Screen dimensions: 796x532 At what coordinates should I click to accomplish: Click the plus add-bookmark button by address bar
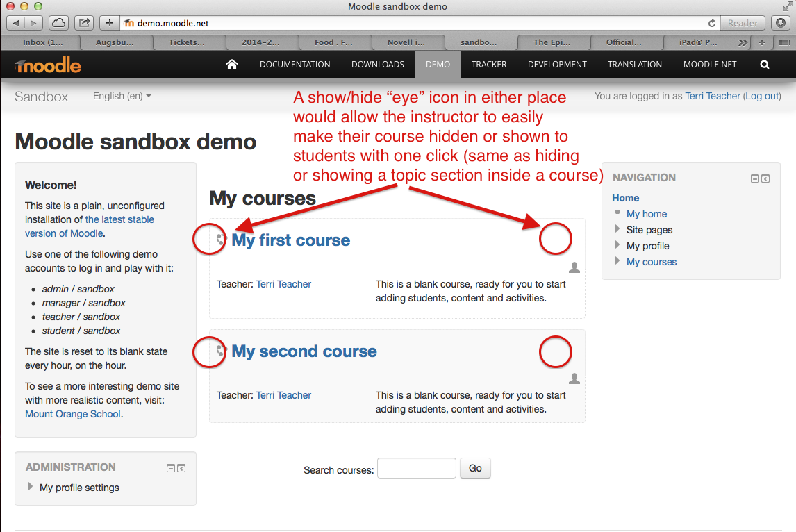pos(109,23)
